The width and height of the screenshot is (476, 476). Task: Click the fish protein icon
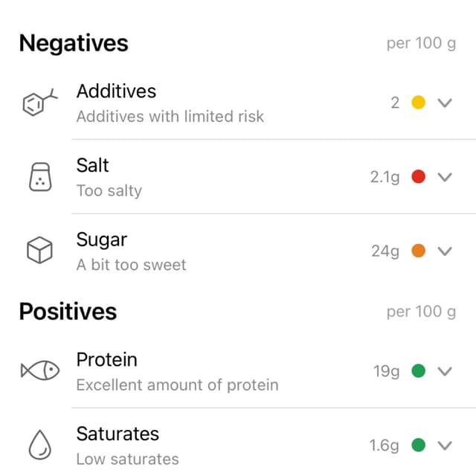tap(40, 370)
